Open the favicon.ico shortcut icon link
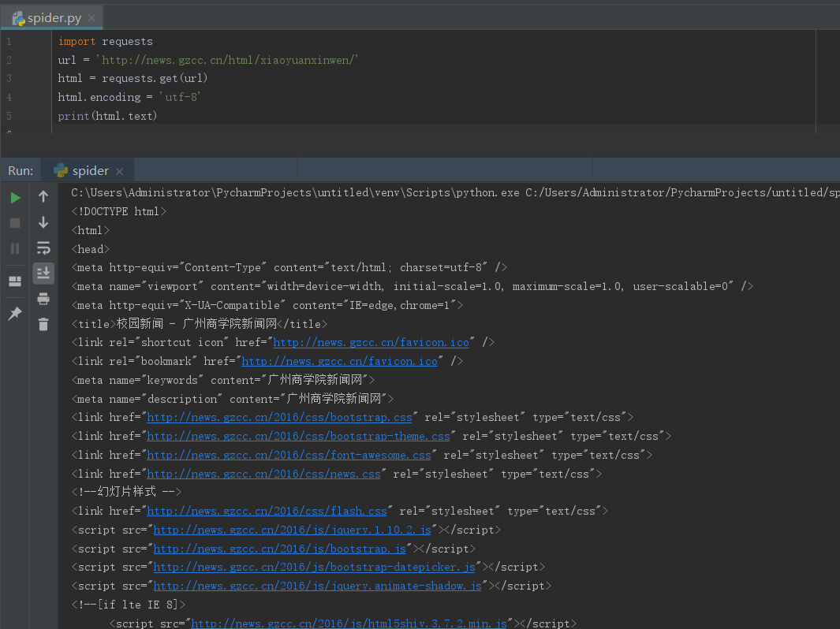 point(371,343)
